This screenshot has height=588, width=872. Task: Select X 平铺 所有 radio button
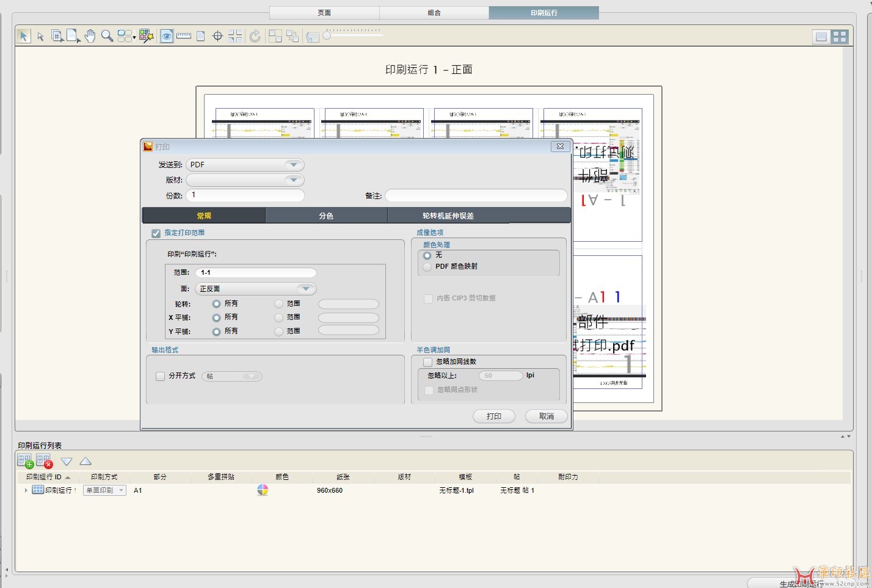(x=216, y=318)
